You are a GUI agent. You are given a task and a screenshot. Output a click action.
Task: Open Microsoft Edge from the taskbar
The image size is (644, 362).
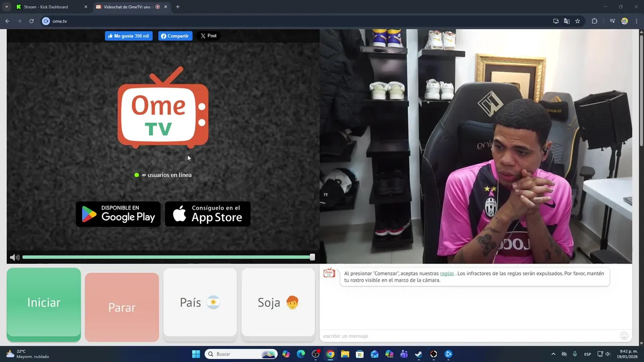click(x=301, y=354)
